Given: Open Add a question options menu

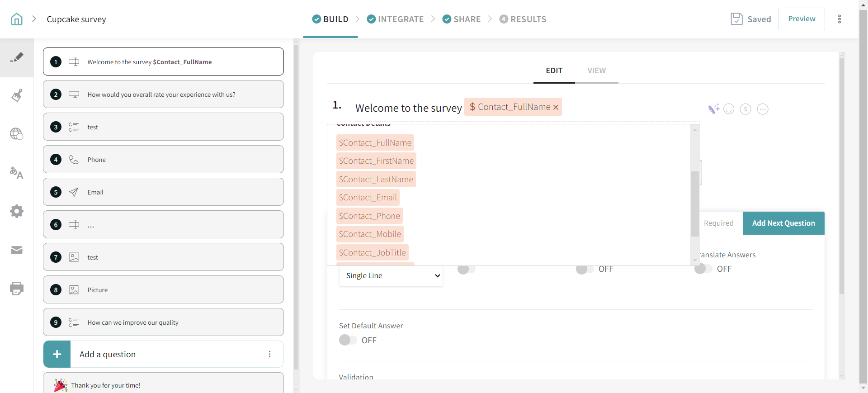Looking at the screenshot, I should point(270,354).
